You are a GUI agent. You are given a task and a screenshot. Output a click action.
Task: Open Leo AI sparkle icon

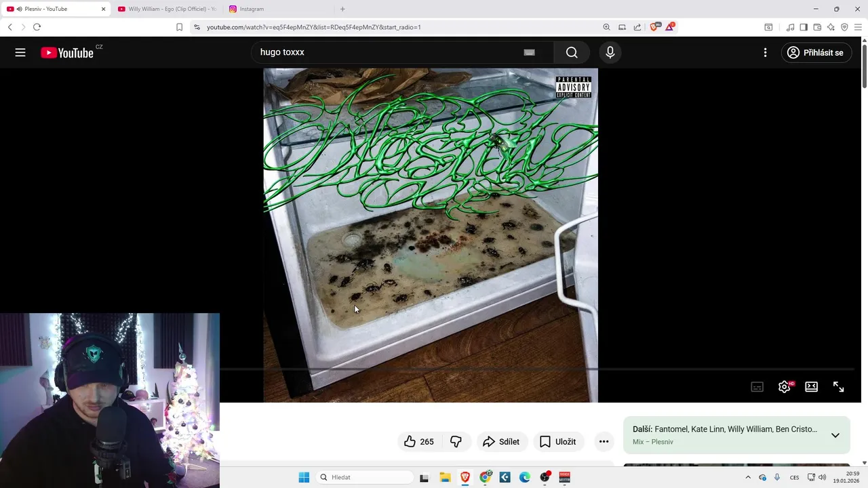(x=831, y=27)
